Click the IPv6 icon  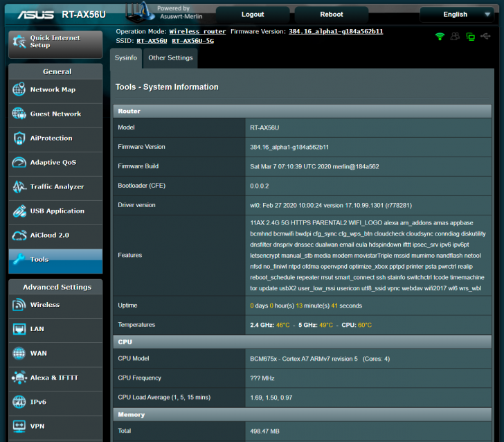coord(19,402)
